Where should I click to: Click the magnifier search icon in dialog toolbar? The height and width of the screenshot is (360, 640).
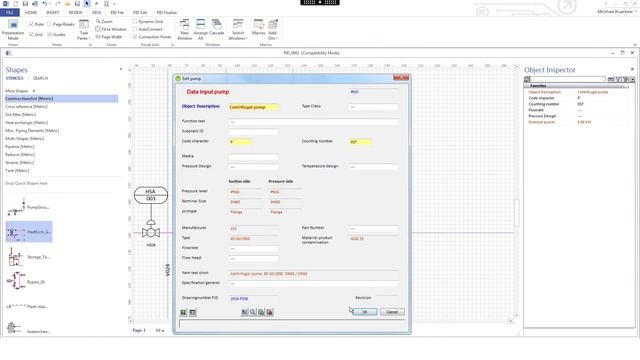[x=253, y=312]
